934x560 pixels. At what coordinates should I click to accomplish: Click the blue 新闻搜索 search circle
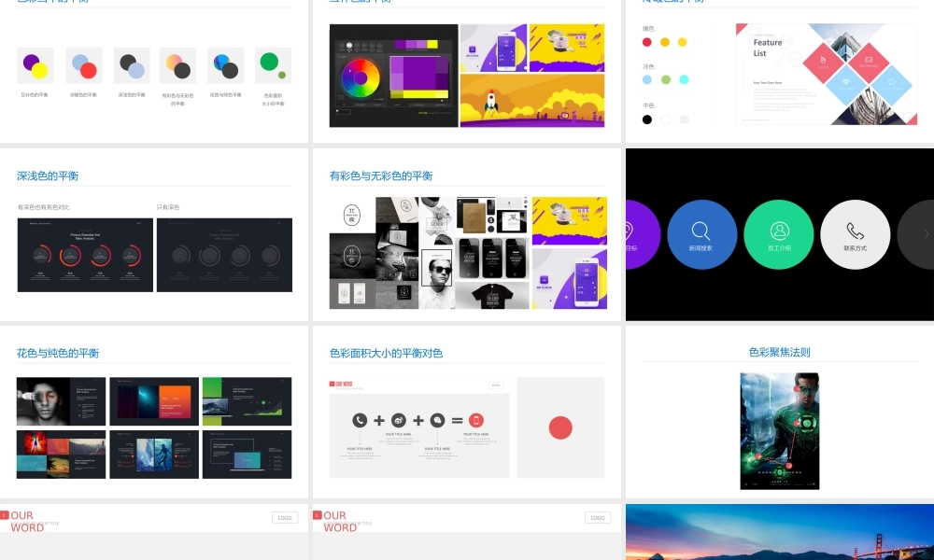click(702, 234)
